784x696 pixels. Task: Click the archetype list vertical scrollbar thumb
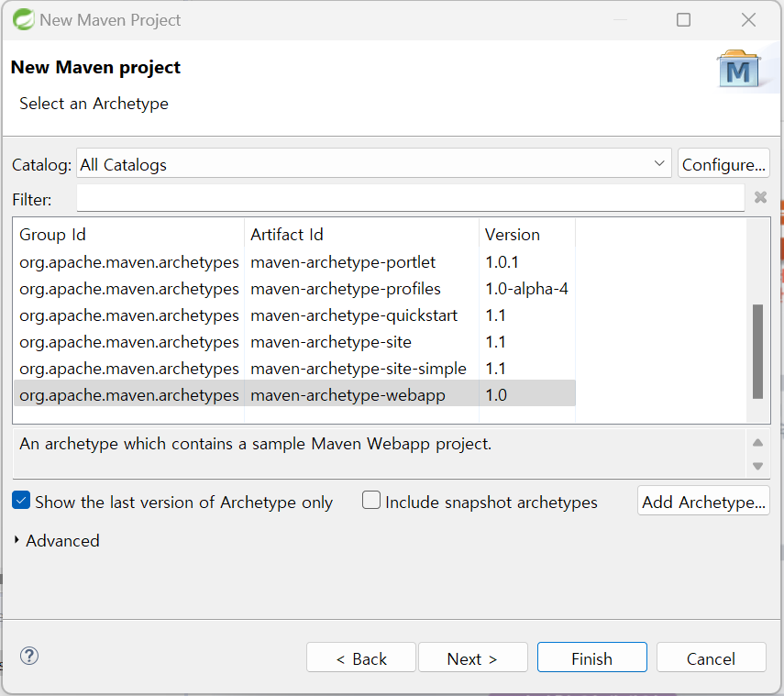pos(757,351)
